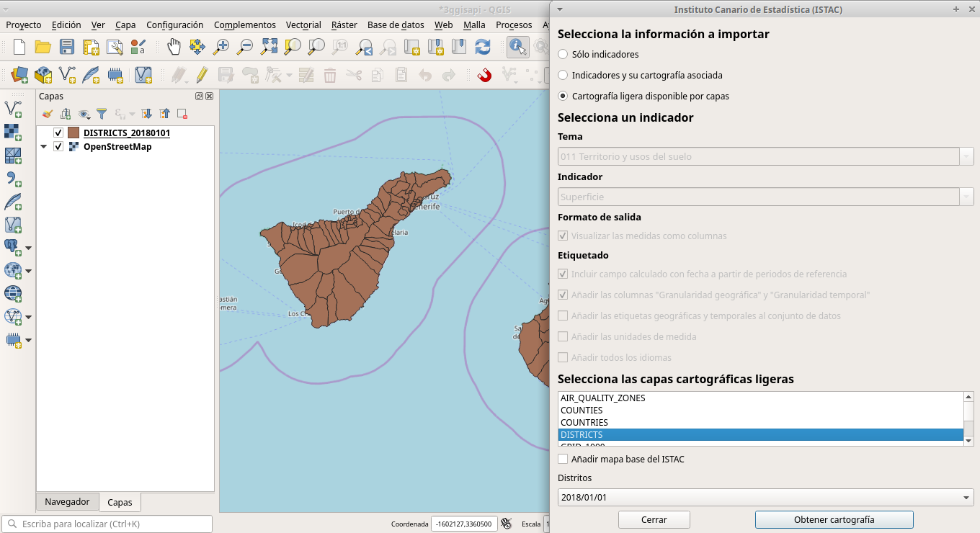Hide the OpenStreetMap layer
980x533 pixels.
pyautogui.click(x=59, y=146)
